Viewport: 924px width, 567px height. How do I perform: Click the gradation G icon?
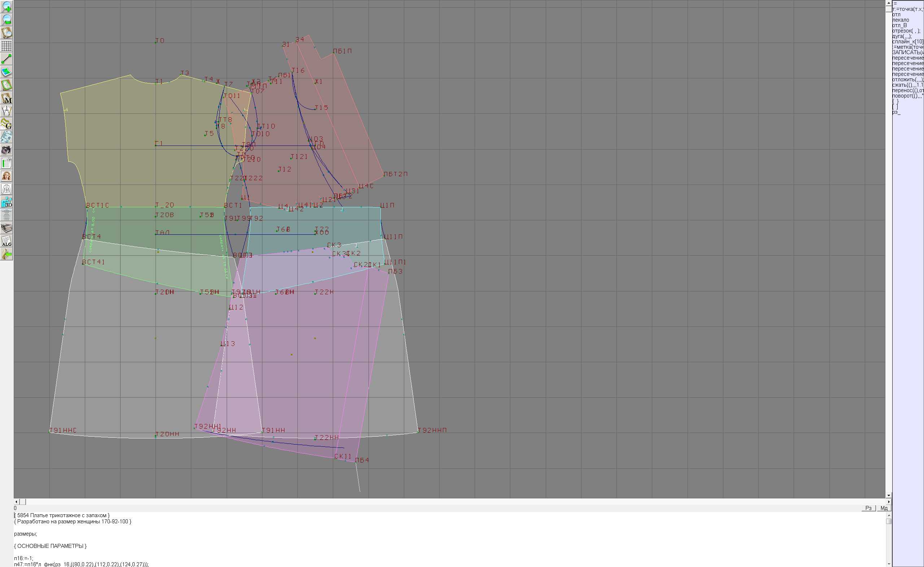[6, 124]
